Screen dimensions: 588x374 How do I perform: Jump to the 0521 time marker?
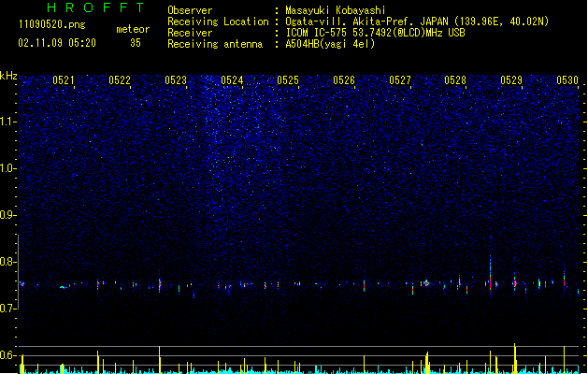coord(64,80)
